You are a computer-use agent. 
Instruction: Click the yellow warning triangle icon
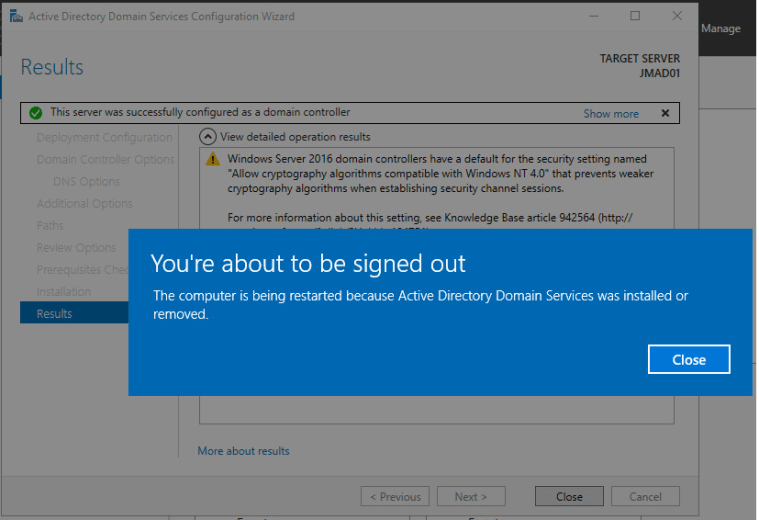(212, 160)
